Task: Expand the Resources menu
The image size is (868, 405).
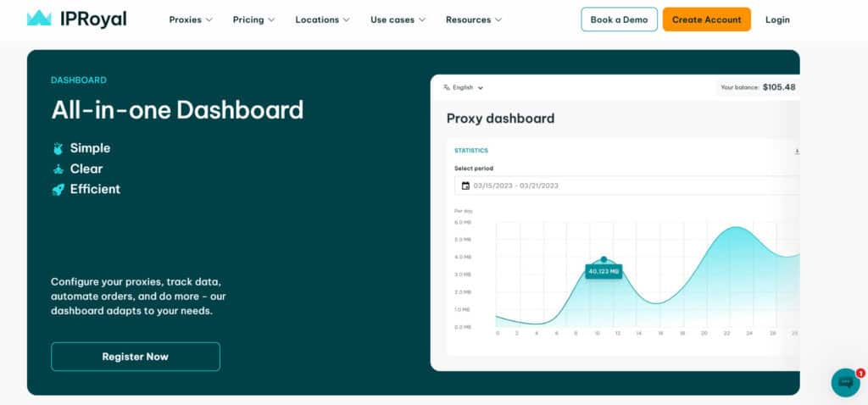Action: pyautogui.click(x=474, y=19)
